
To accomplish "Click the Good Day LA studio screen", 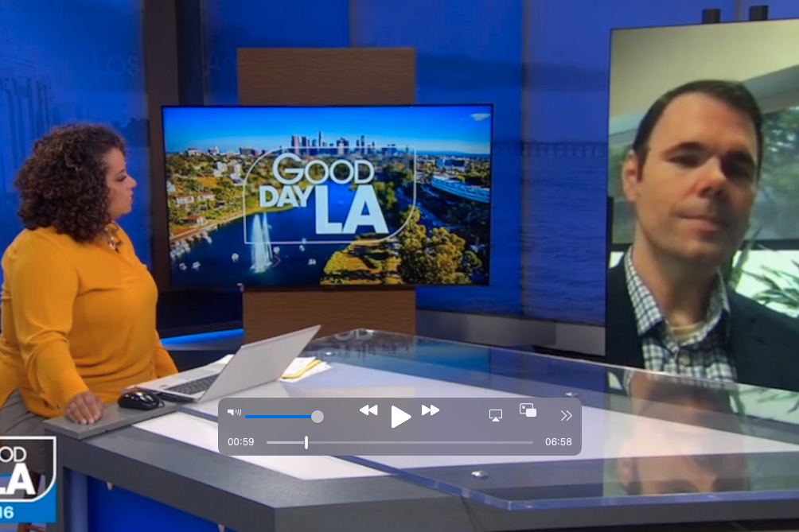I will coord(327,195).
